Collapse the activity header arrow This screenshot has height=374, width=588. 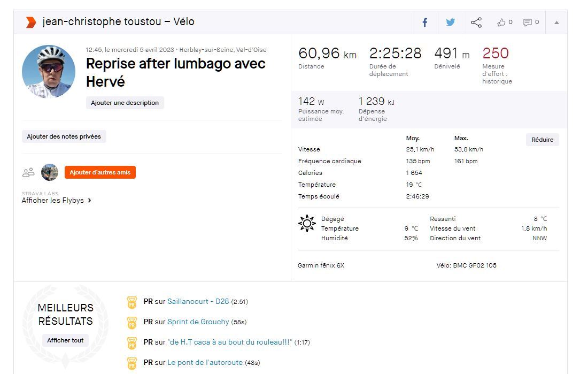tap(556, 22)
